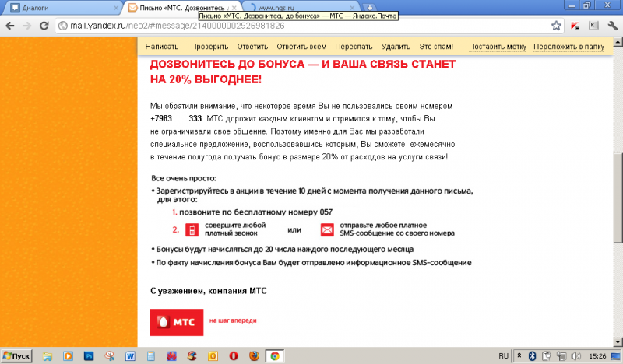
Task: Click the address bar URL field
Action: click(296, 25)
